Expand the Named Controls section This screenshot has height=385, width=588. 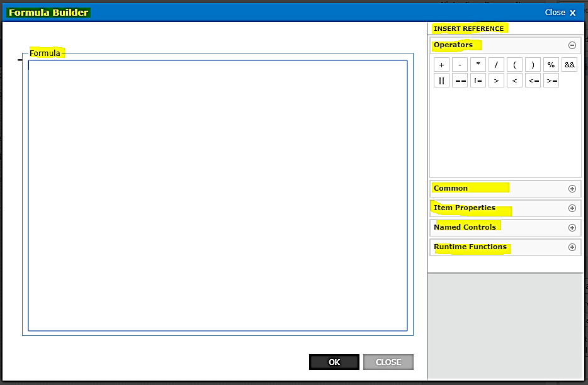(572, 227)
